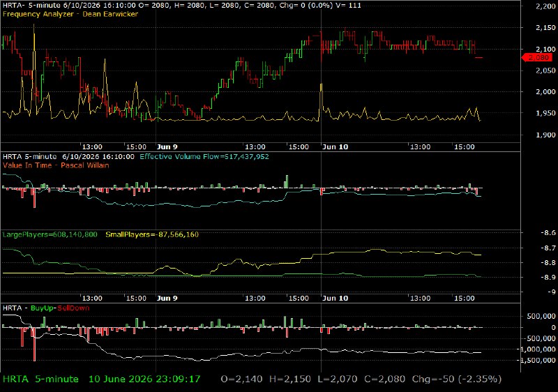Click the red 2,080 current price marker
This screenshot has height=392, width=558.
point(537,58)
